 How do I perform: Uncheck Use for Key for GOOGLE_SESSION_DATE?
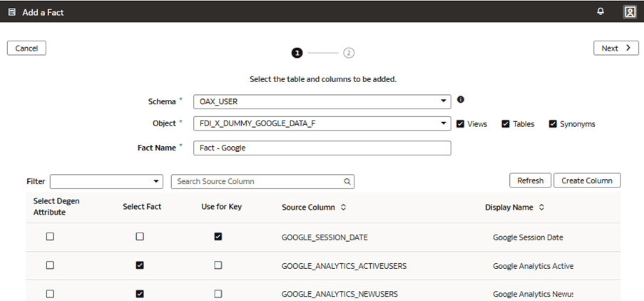tap(218, 237)
